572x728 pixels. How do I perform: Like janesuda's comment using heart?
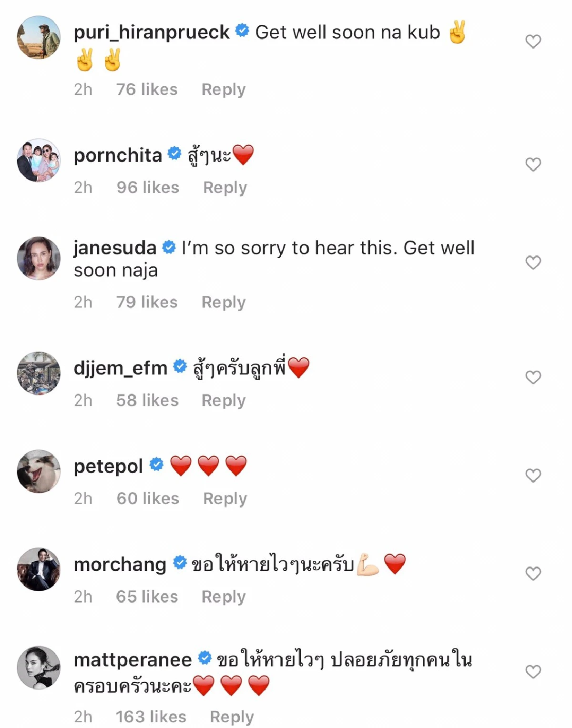(x=533, y=263)
